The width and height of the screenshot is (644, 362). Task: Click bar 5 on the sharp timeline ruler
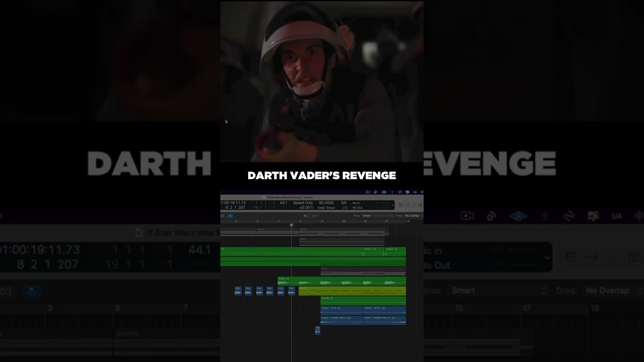(x=258, y=221)
